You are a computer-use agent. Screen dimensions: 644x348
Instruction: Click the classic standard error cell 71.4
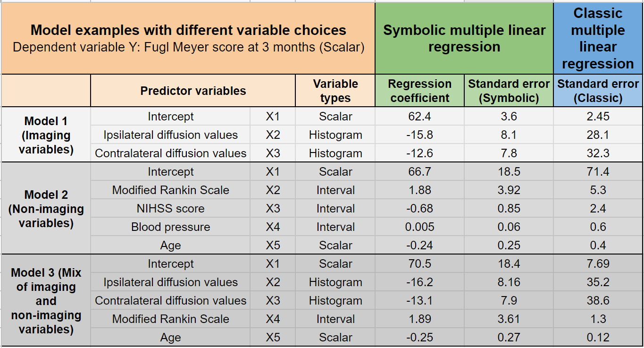[598, 172]
